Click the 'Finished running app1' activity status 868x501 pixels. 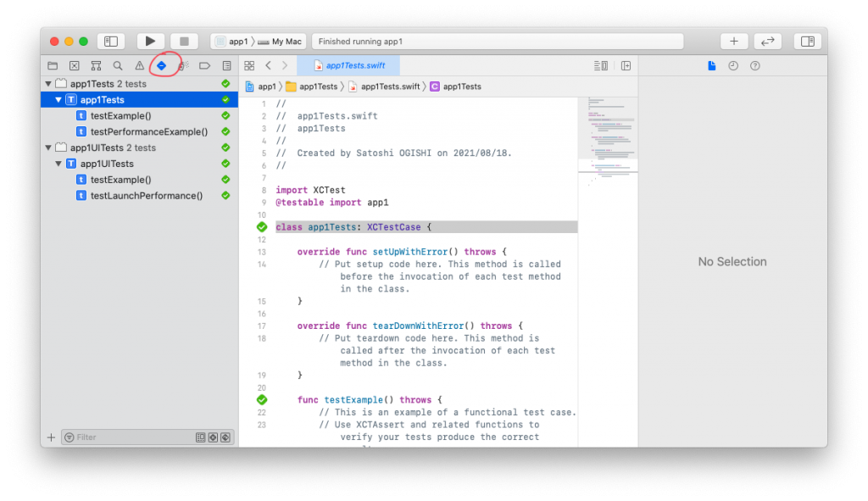[360, 42]
